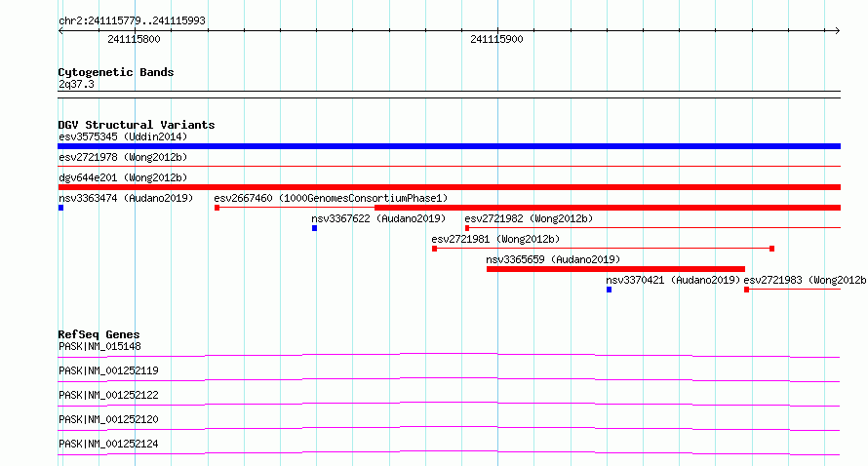Click the magenta line under PASK|NM_015148

pos(449,355)
